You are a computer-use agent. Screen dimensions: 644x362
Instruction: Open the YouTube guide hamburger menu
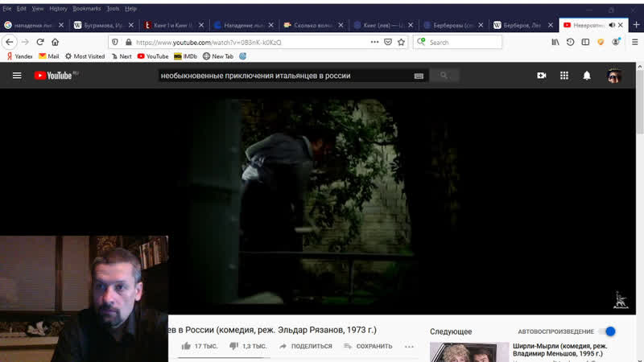coord(17,76)
